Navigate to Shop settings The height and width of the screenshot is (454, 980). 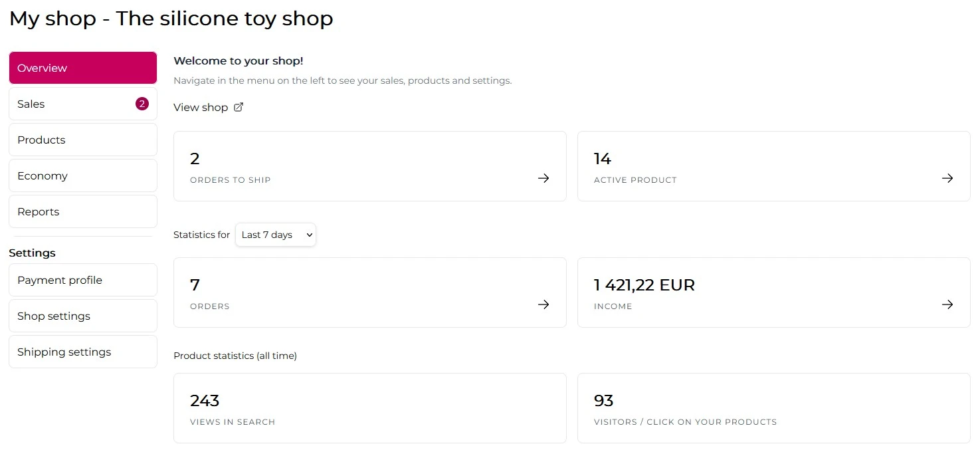[x=83, y=316]
